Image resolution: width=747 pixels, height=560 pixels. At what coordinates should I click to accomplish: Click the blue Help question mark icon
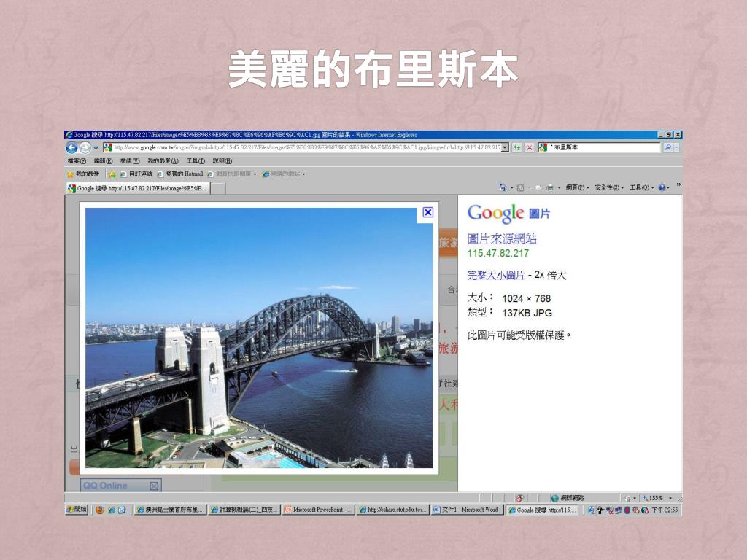[662, 187]
